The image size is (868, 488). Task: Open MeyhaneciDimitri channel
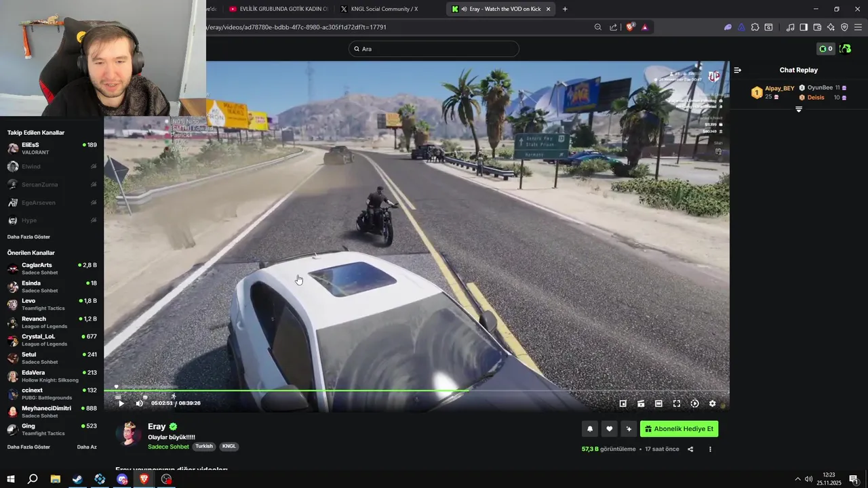(52, 411)
